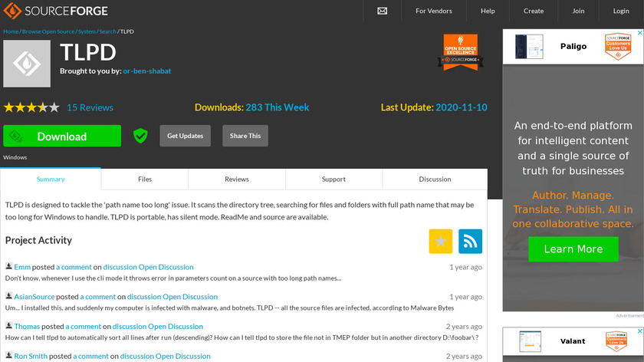Image resolution: width=644 pixels, height=362 pixels.
Task: Click the TLPD project logo thumbnail
Action: tap(27, 64)
